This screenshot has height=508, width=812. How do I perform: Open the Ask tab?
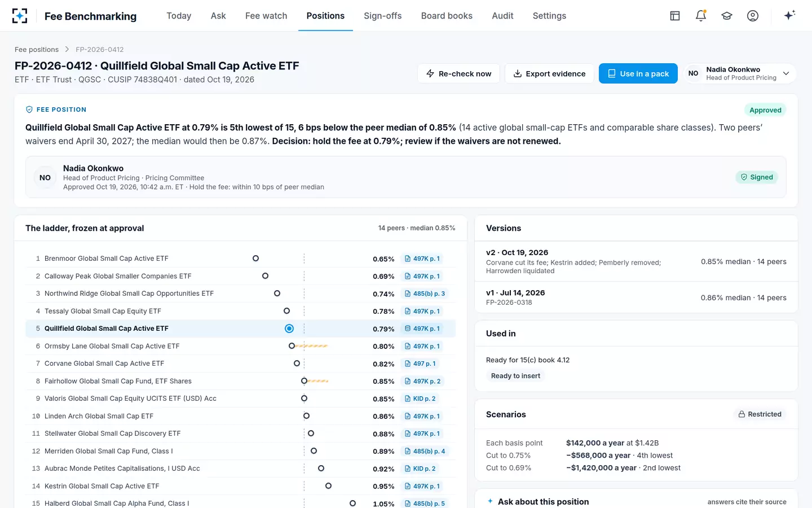pyautogui.click(x=218, y=16)
